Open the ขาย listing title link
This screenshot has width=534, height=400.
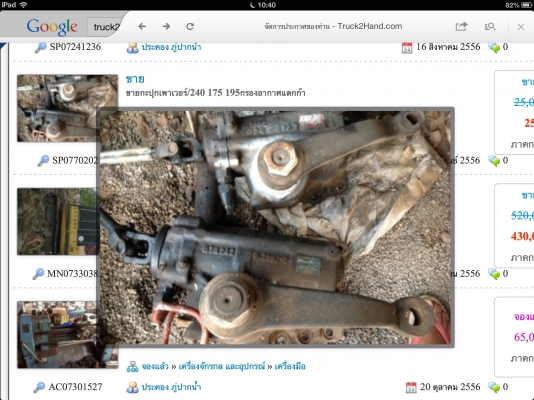click(135, 79)
